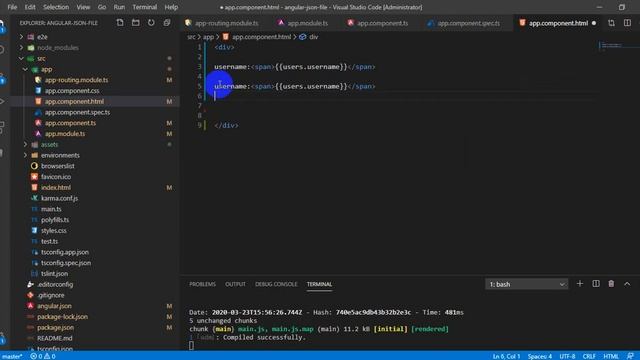Split the terminal panel
This screenshot has height=360, width=640.
pos(596,284)
